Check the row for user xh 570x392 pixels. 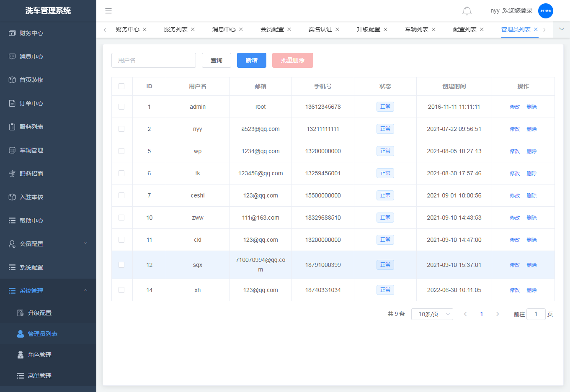tap(121, 290)
